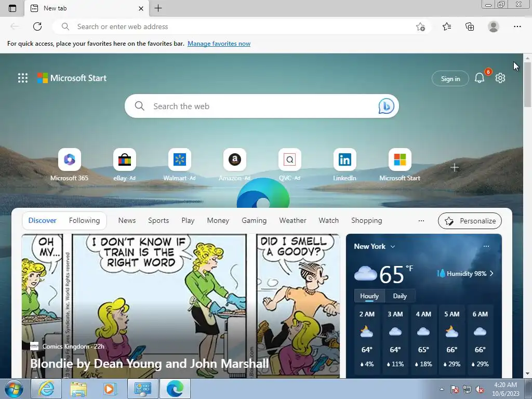Click the Personalize button
The width and height of the screenshot is (532, 399).
pos(470,221)
